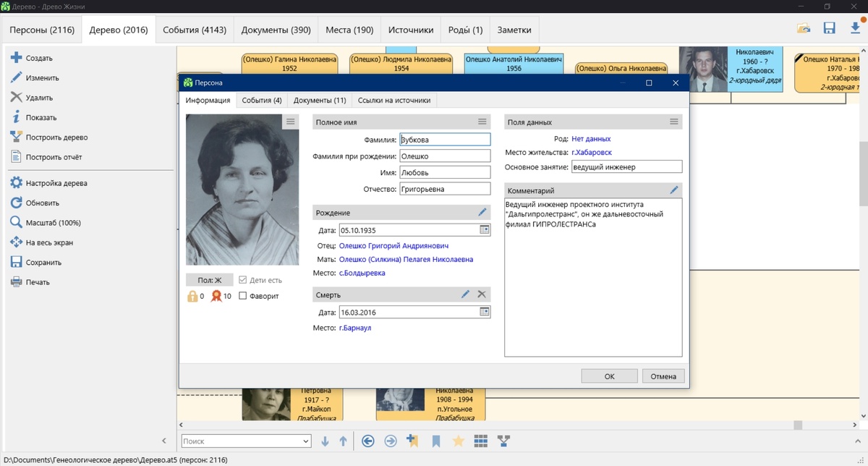Click the Показать info icon

16,117
